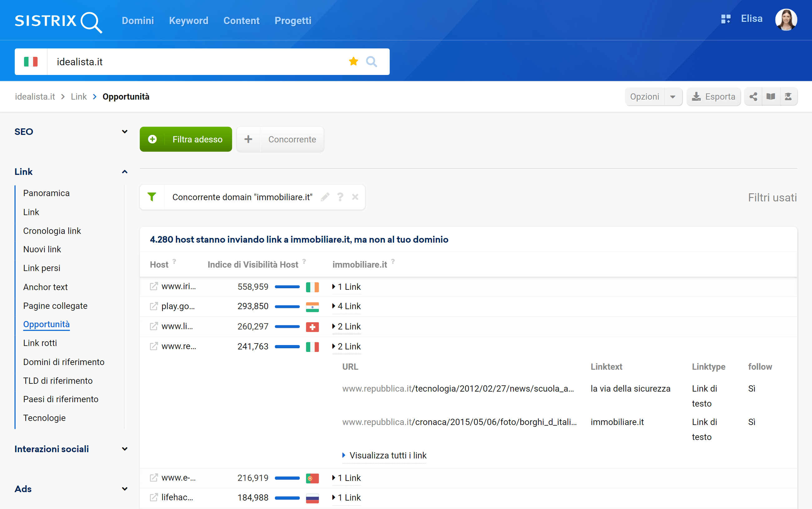This screenshot has width=812, height=509.
Task: Expand 1 Link for www.iri... row
Action: click(x=346, y=287)
